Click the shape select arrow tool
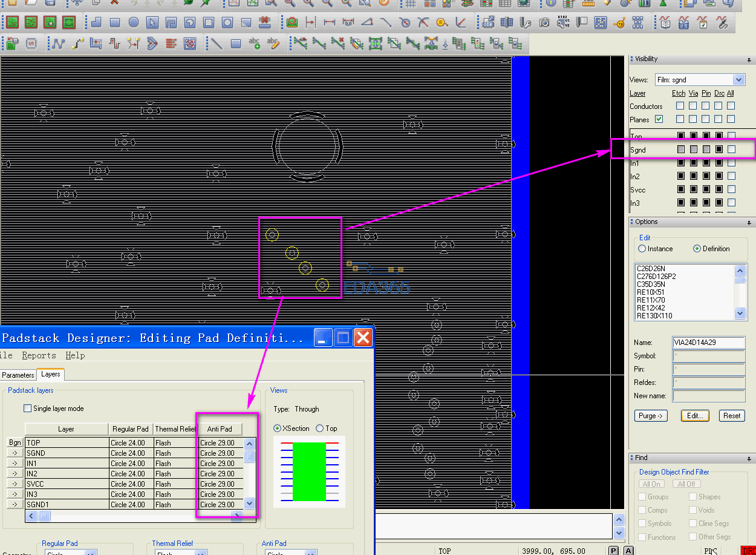The height and width of the screenshot is (555, 756). click(152, 23)
